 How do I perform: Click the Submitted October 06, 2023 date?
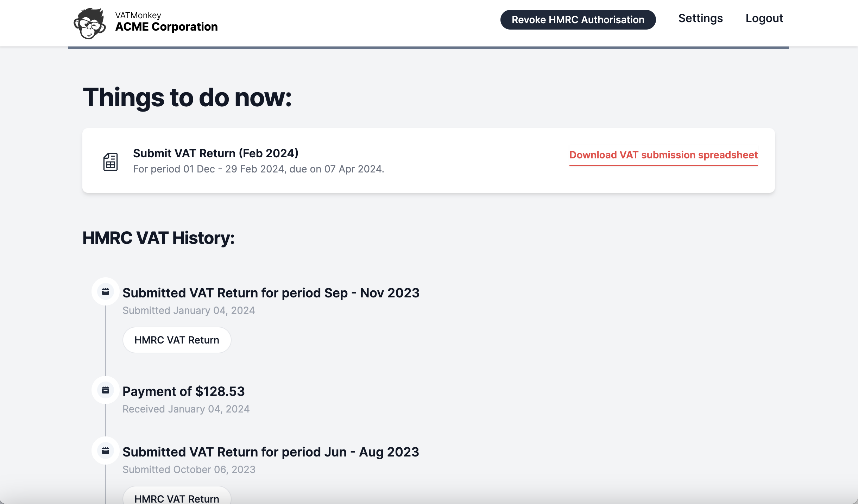[x=189, y=470]
